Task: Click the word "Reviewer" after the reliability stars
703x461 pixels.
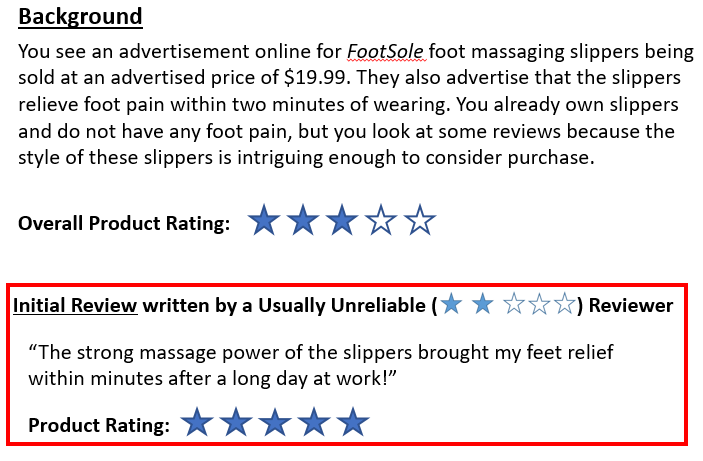Action: click(x=630, y=305)
